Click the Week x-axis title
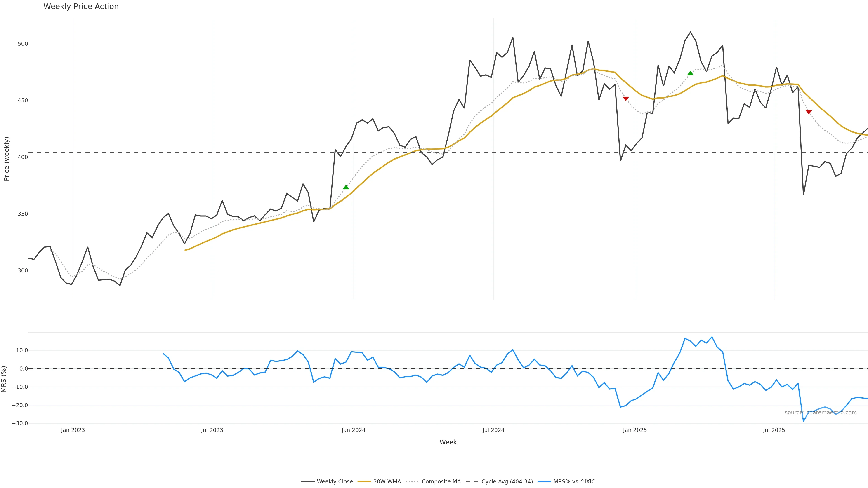This screenshot has height=488, width=868. point(448,442)
